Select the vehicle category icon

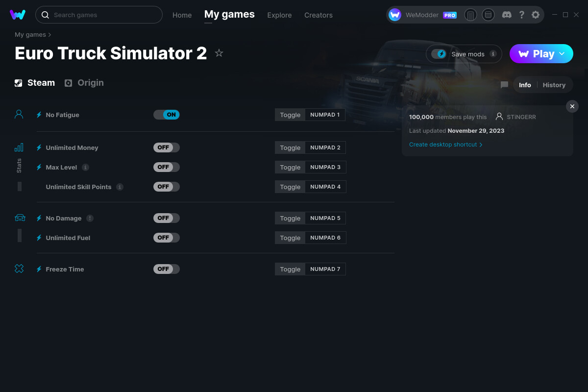point(20,218)
